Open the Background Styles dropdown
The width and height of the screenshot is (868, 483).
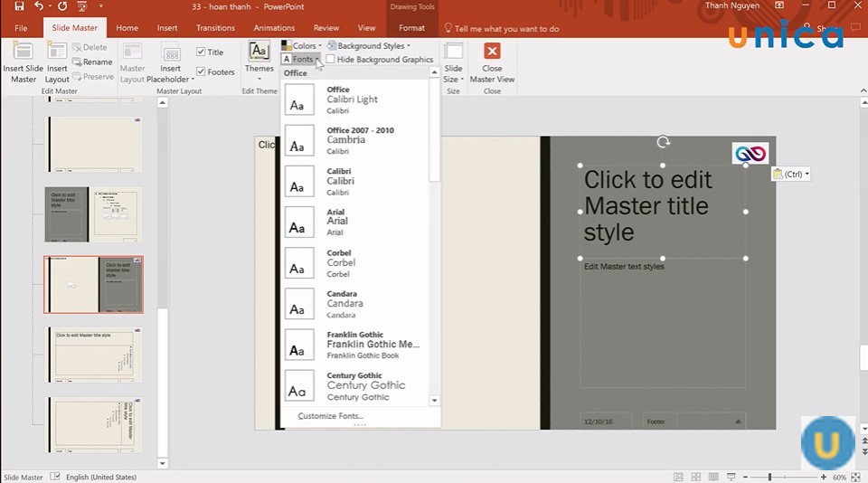[368, 46]
